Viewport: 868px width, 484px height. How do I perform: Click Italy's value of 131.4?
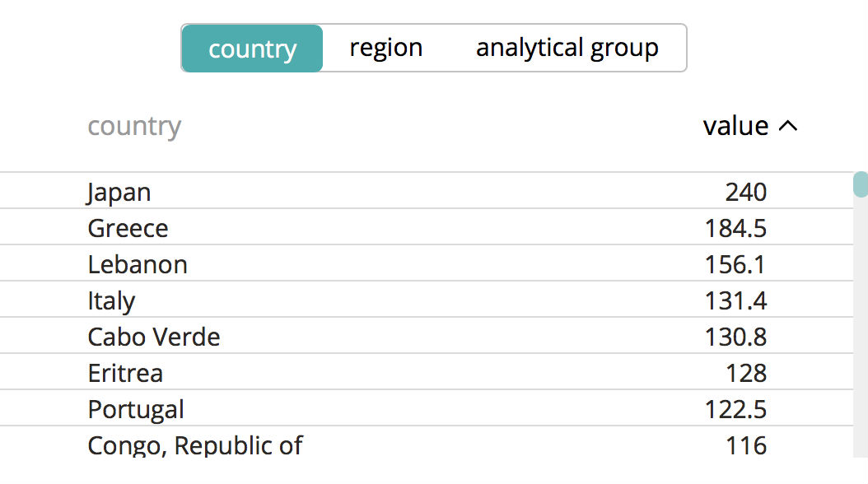tap(735, 300)
